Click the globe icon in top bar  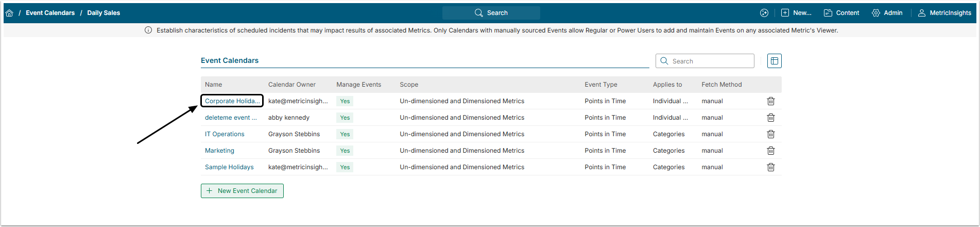point(764,13)
